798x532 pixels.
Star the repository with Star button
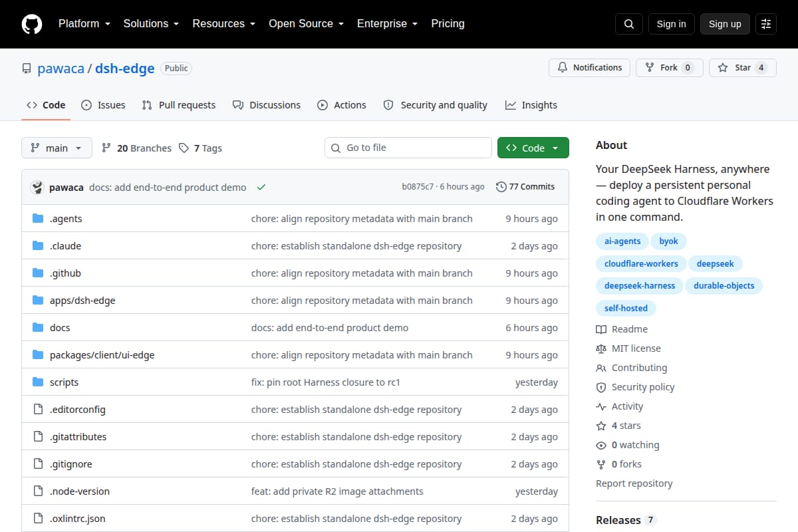tap(743, 68)
